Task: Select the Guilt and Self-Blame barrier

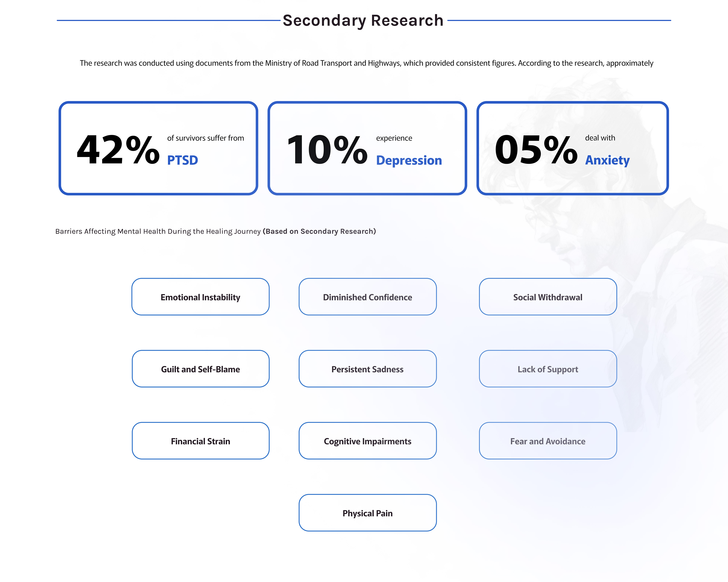Action: pyautogui.click(x=200, y=369)
